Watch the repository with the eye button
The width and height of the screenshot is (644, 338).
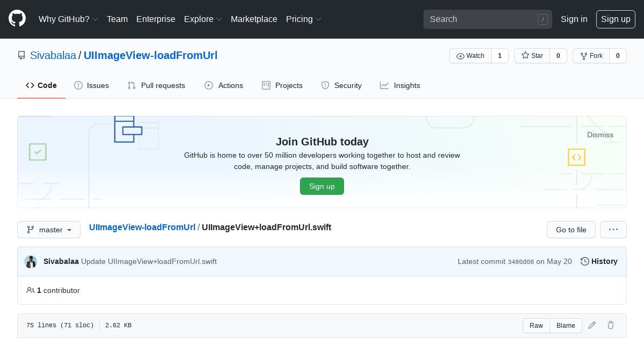(470, 56)
